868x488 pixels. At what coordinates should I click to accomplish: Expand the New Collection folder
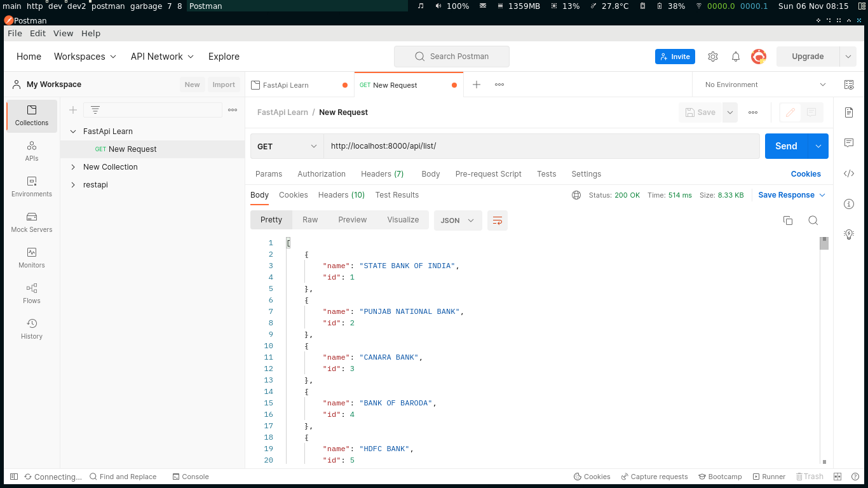[x=73, y=167]
